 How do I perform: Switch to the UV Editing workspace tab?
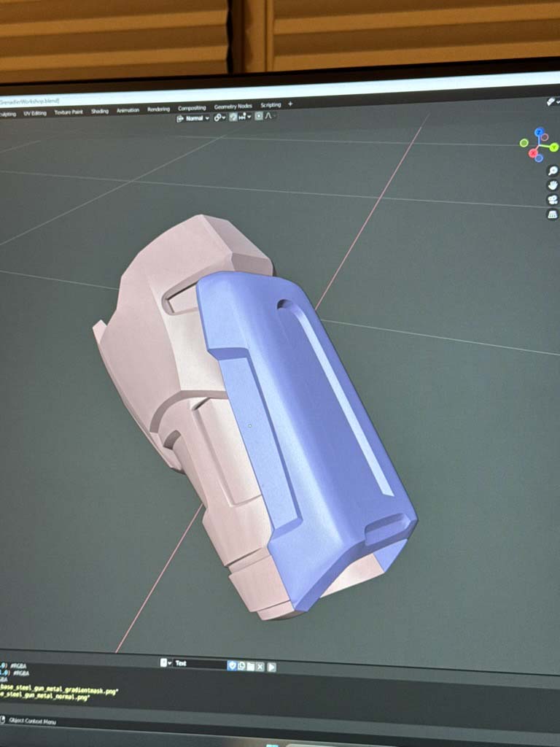click(35, 113)
